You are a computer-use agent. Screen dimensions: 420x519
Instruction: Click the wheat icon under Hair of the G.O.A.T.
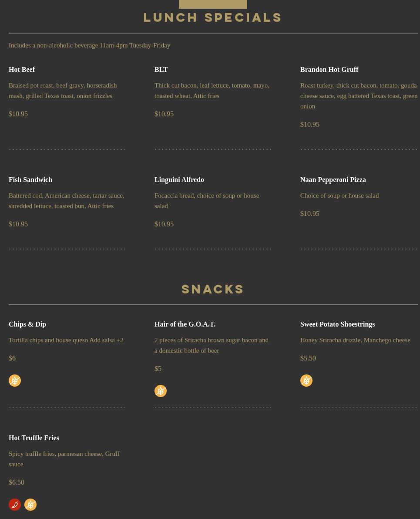(x=161, y=391)
